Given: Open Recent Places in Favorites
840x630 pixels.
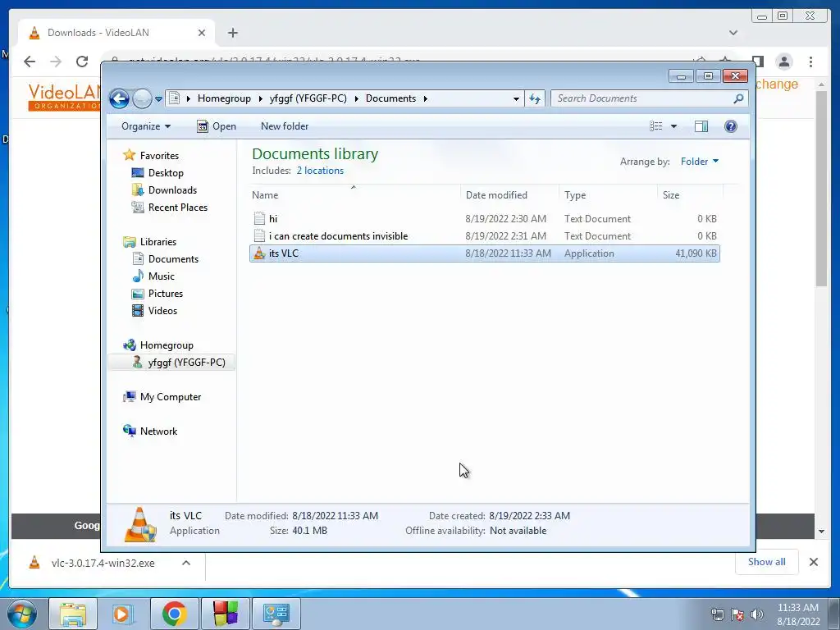Looking at the screenshot, I should [177, 208].
